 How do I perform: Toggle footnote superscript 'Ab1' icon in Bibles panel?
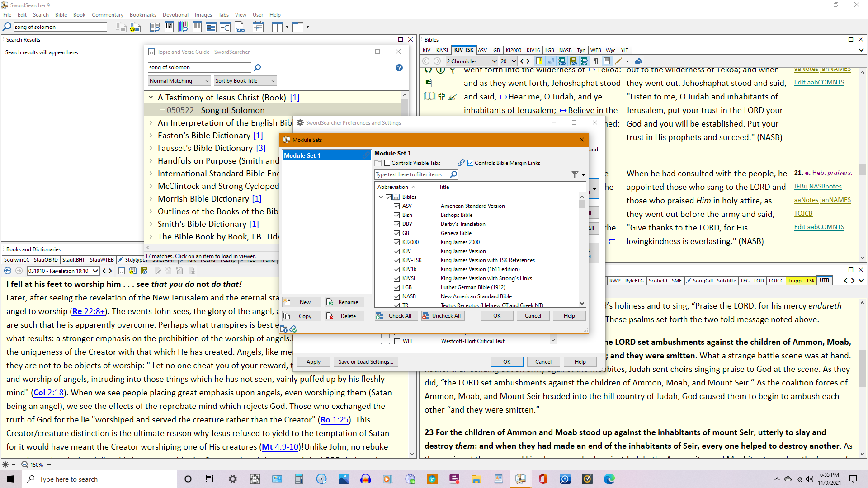click(x=550, y=61)
